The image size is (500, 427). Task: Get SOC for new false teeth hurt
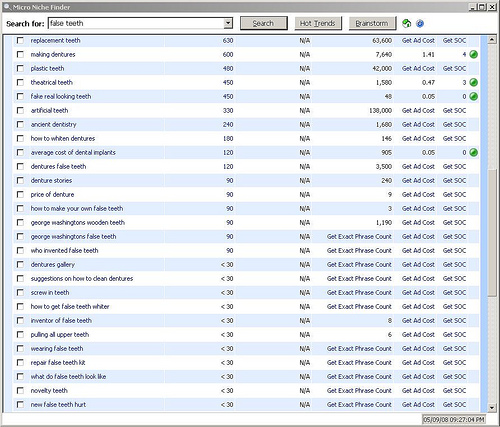pyautogui.click(x=454, y=404)
